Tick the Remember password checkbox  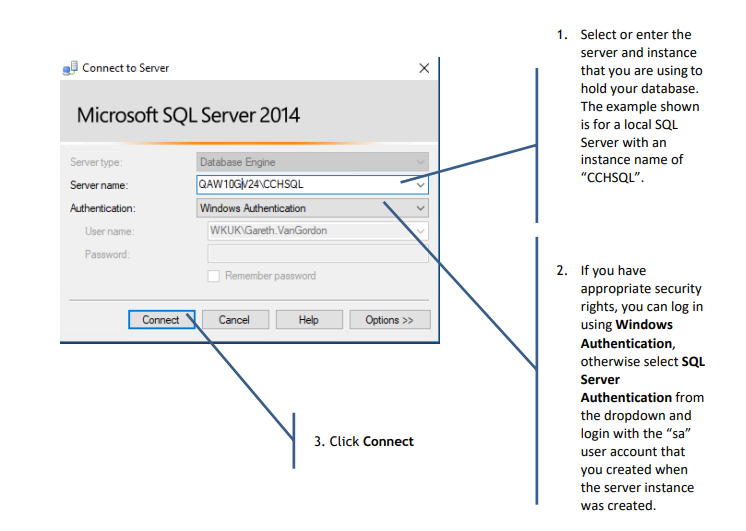click(x=214, y=276)
